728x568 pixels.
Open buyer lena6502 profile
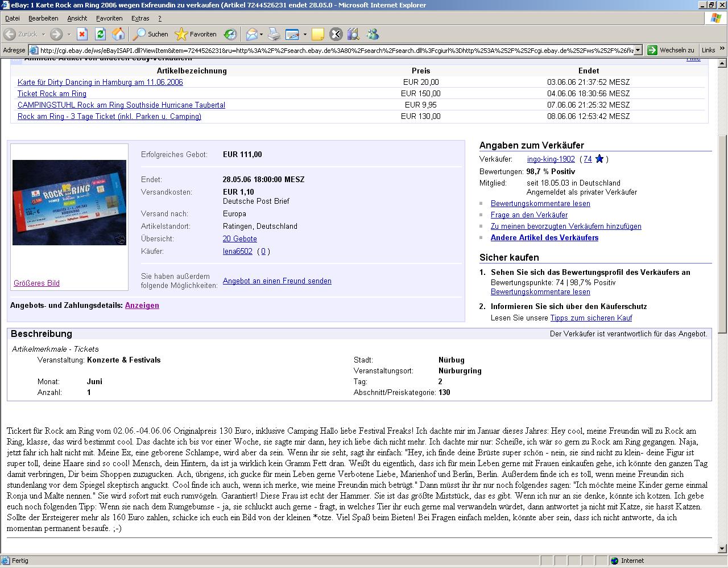[238, 252]
